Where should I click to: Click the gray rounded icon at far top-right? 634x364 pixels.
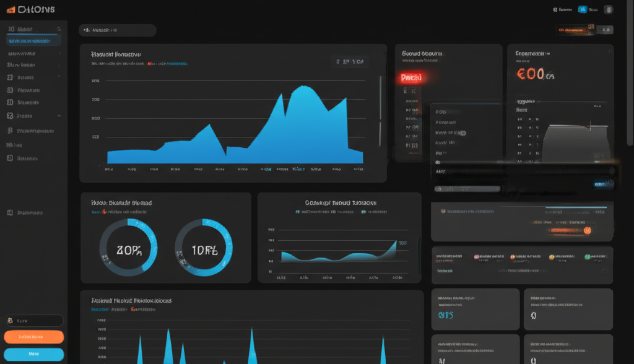click(608, 9)
